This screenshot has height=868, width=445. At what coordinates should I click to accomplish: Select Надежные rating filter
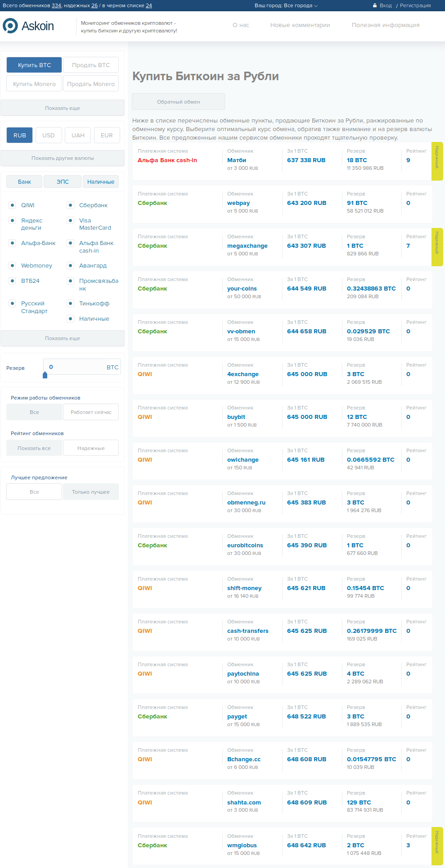91,448
